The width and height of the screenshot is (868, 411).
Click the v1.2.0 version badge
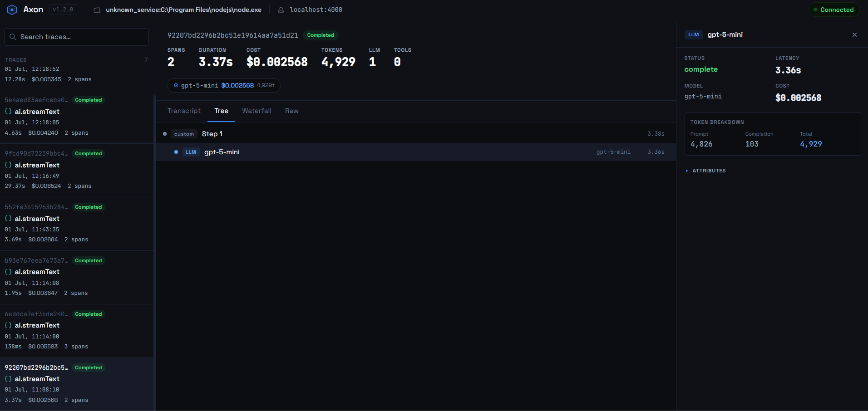tap(63, 10)
